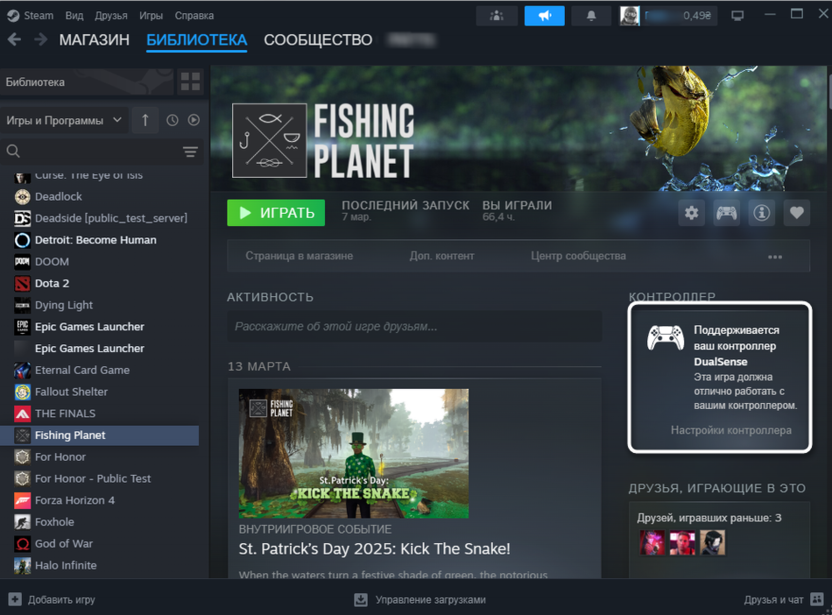Viewport: 832px width, 615px height.
Task: Switch library to grid collections view
Action: click(190, 82)
